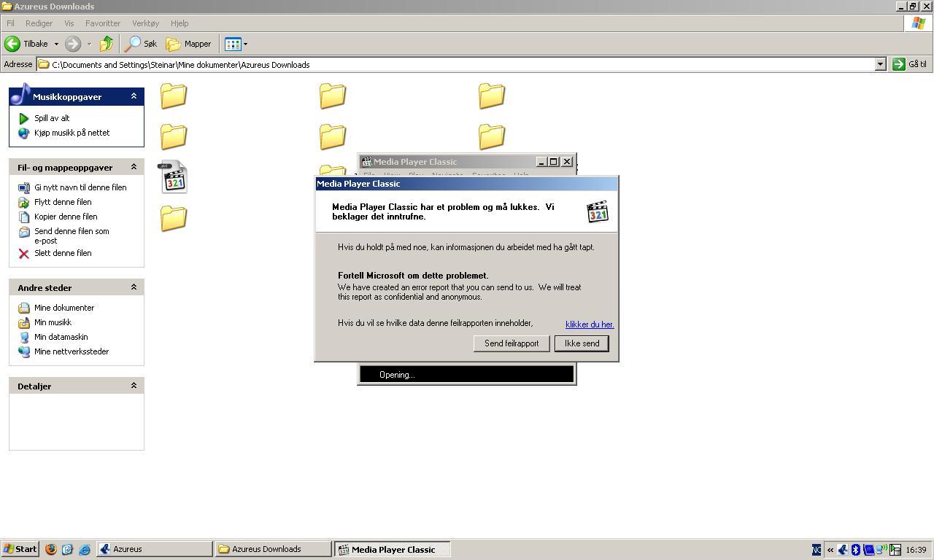Open the Verktøy menu
934x560 pixels.
point(145,23)
